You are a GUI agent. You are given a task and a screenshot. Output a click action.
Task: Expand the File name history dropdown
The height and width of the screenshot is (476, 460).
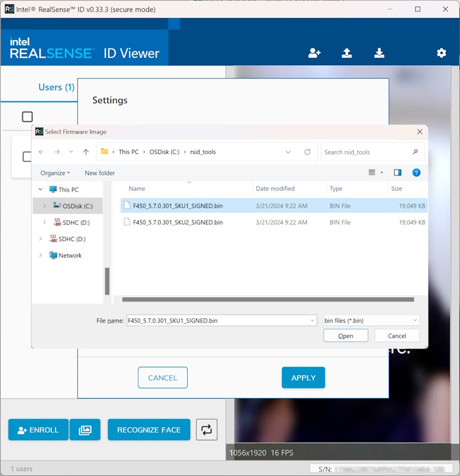pyautogui.click(x=312, y=321)
